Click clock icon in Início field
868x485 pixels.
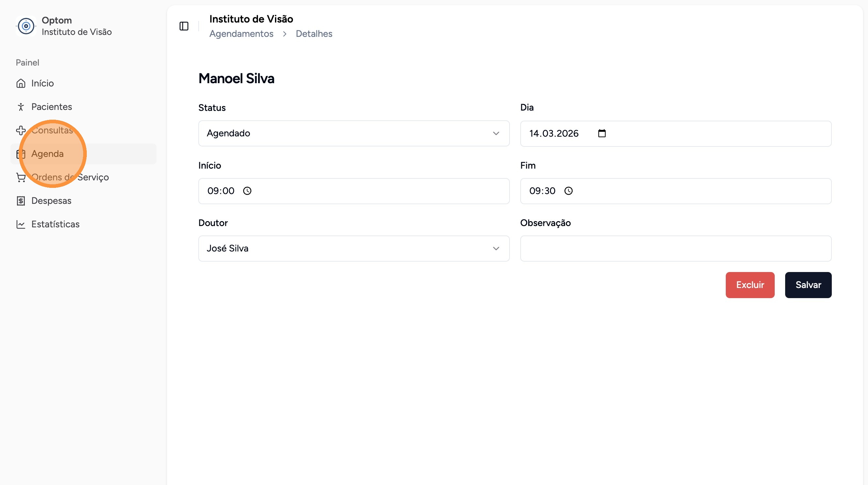247,191
